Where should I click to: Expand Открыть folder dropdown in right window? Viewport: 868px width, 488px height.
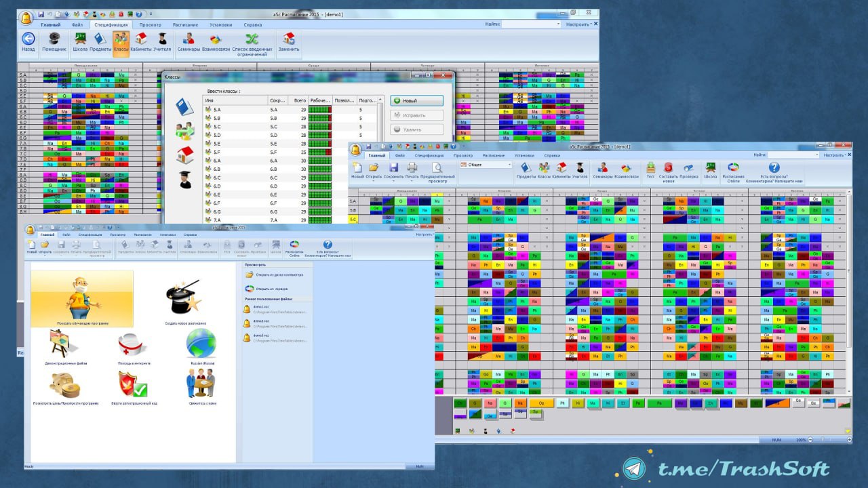click(374, 180)
